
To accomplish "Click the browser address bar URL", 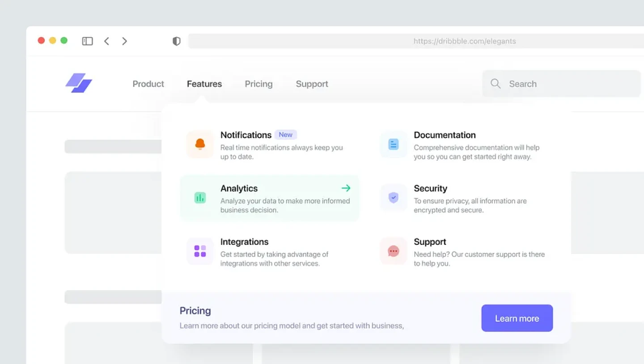I will coord(464,41).
